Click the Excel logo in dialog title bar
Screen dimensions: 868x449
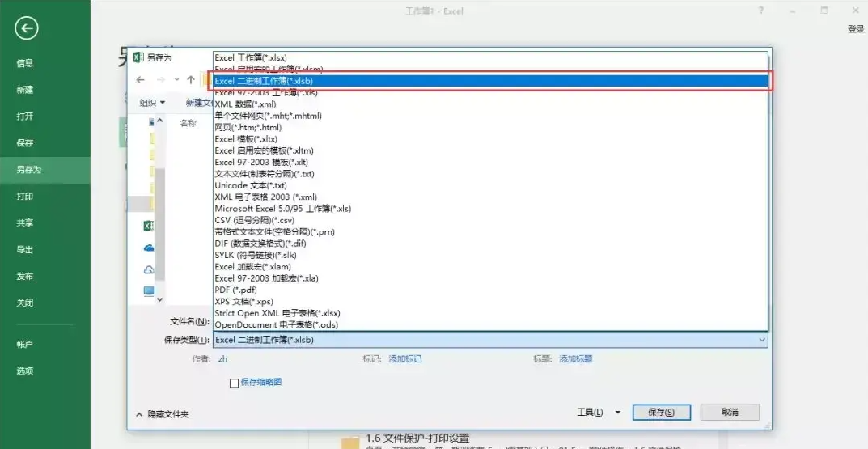click(x=138, y=57)
